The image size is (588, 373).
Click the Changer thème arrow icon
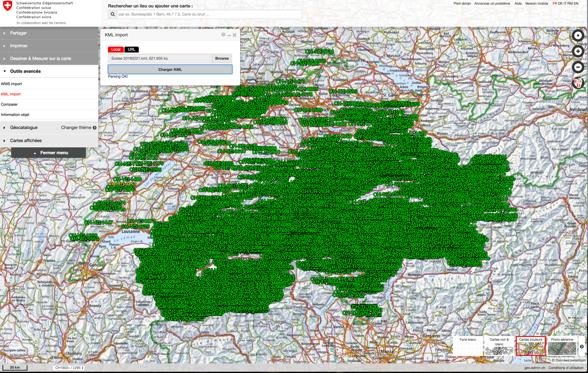(95, 128)
